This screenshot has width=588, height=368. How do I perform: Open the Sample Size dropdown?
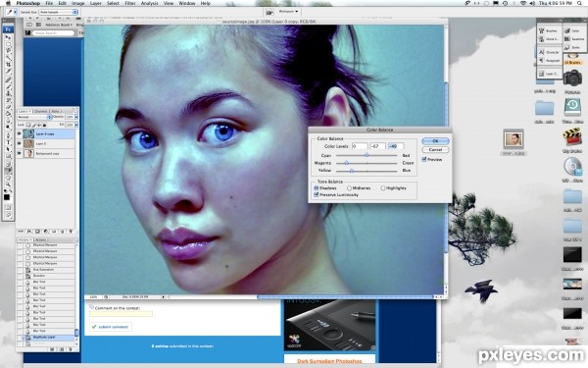pyautogui.click(x=58, y=12)
